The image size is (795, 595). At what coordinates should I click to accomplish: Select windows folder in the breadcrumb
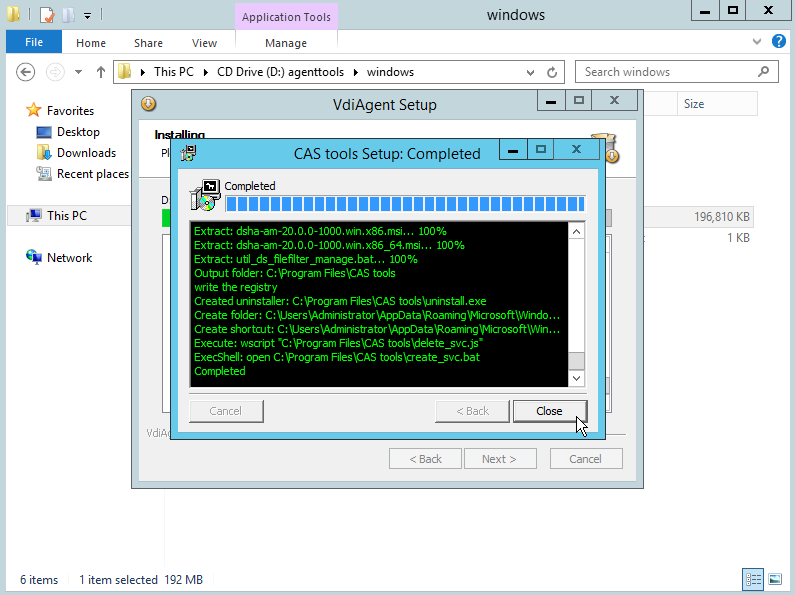[390, 72]
